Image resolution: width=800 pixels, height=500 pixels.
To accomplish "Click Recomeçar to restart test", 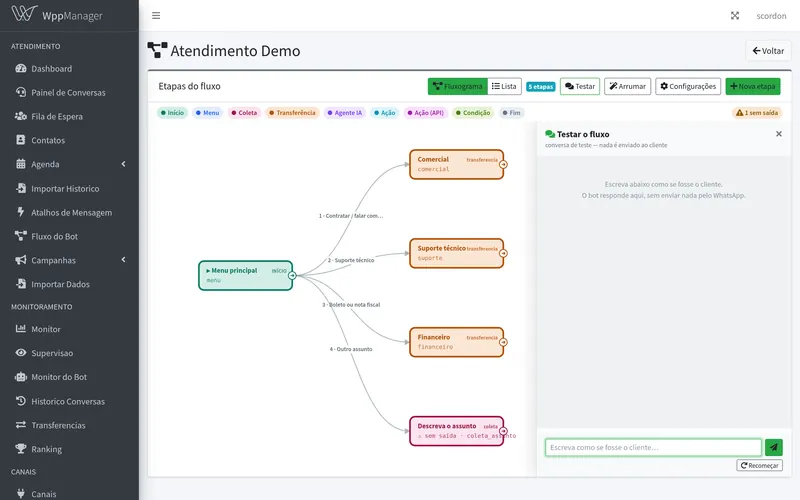I will tap(759, 465).
